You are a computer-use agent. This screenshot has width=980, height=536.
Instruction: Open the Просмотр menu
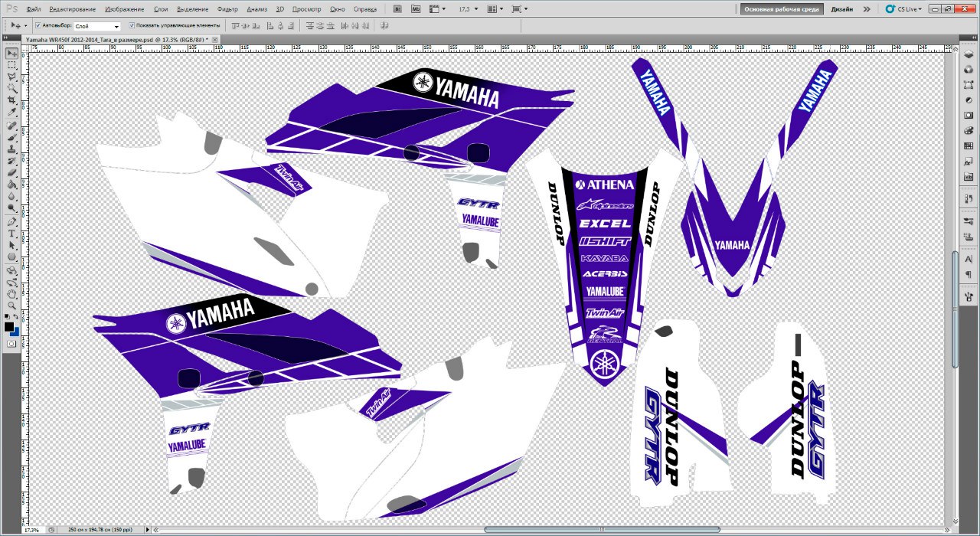point(307,9)
